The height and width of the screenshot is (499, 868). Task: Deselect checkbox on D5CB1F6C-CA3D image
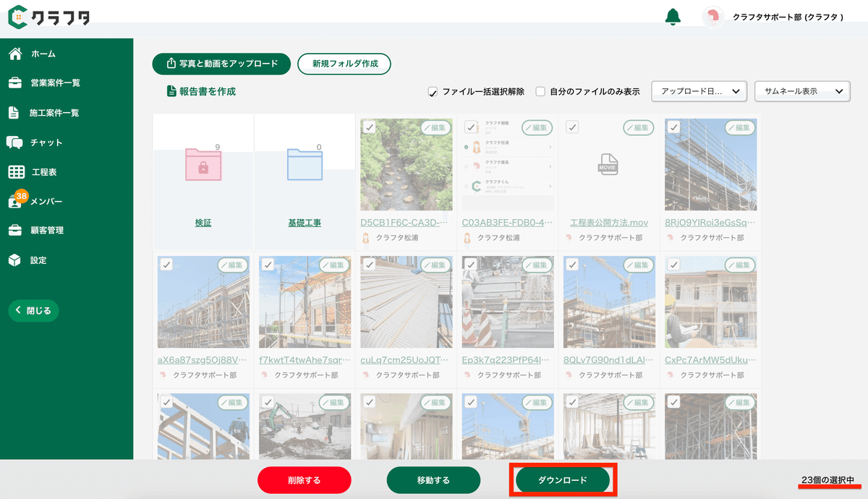(x=370, y=127)
